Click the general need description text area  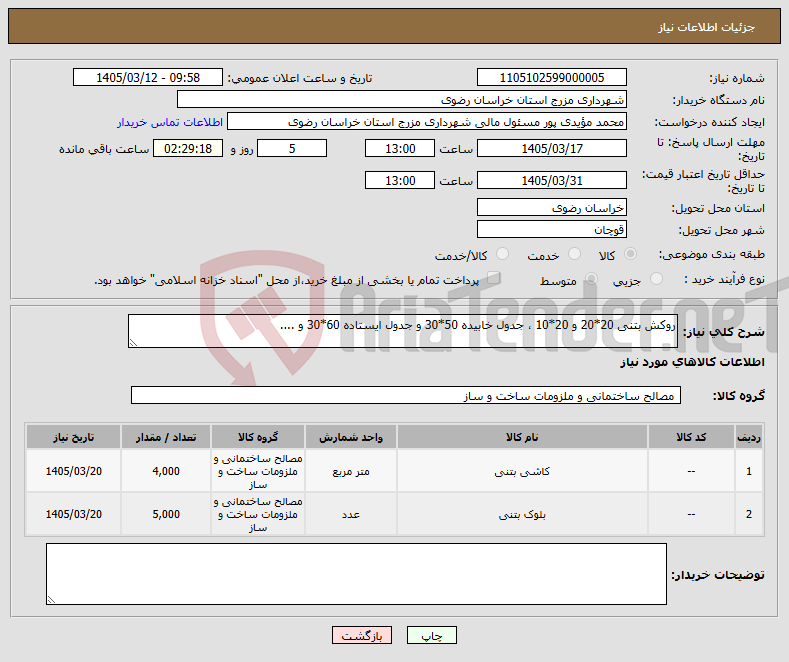(403, 331)
